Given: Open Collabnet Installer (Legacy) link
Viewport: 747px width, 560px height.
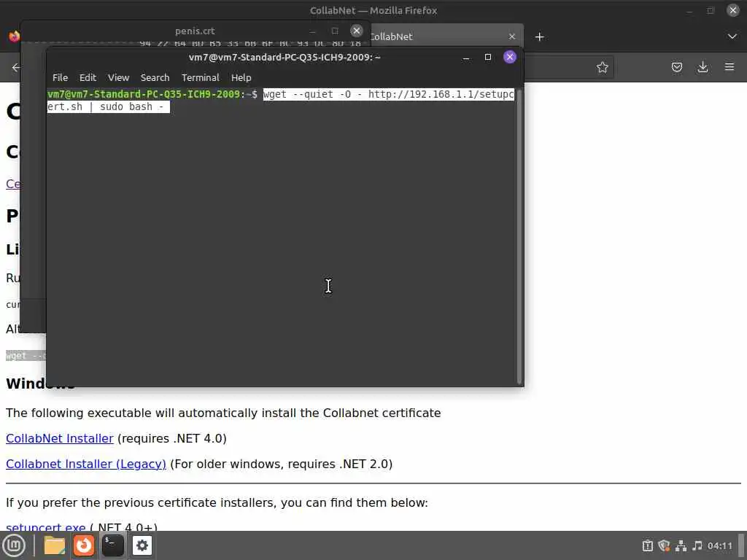Looking at the screenshot, I should [x=86, y=464].
